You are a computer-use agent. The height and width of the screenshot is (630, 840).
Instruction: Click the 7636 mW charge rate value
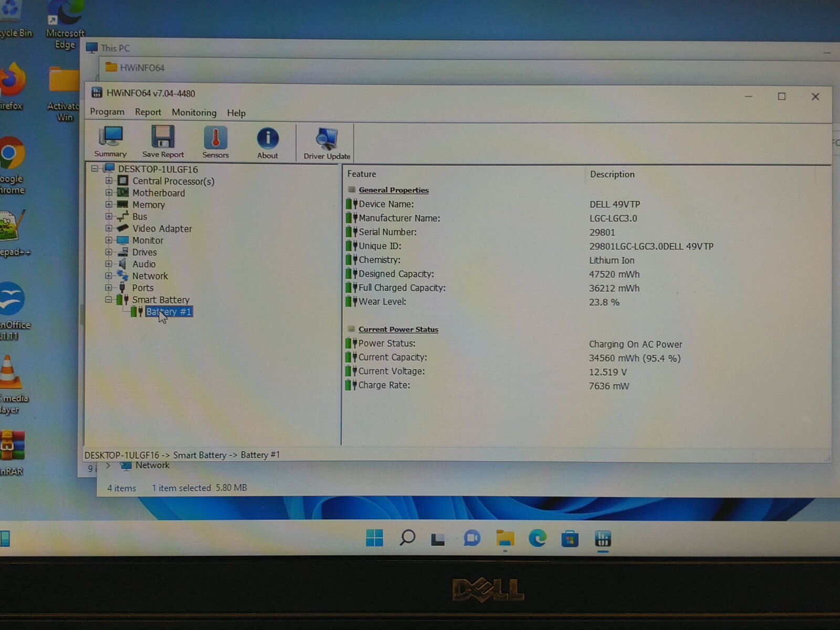[609, 386]
